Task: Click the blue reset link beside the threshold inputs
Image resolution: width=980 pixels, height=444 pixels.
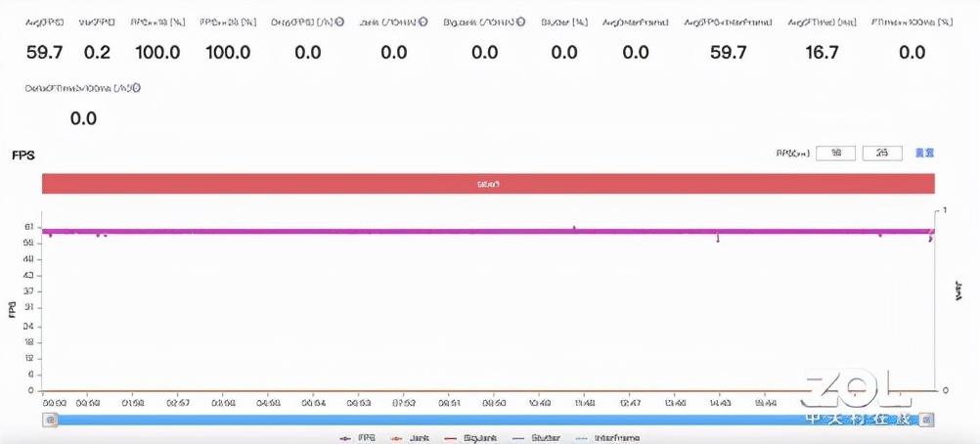Action: pyautogui.click(x=924, y=153)
